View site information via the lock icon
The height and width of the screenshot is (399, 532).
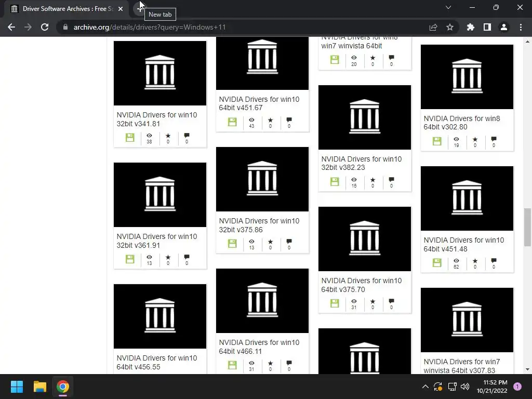65,27
